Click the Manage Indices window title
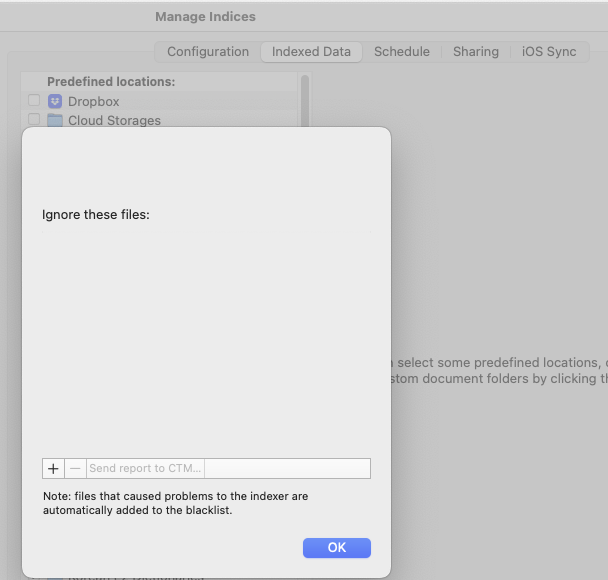 205,16
